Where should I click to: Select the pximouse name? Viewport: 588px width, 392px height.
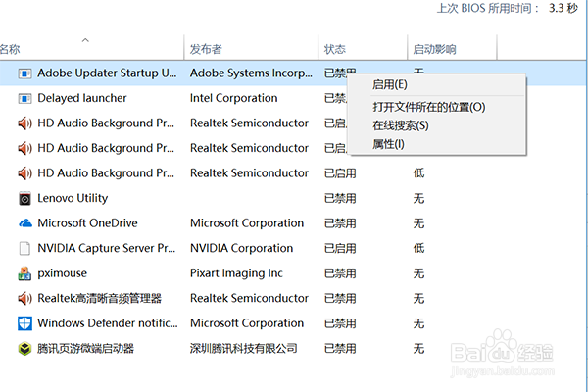tap(63, 273)
